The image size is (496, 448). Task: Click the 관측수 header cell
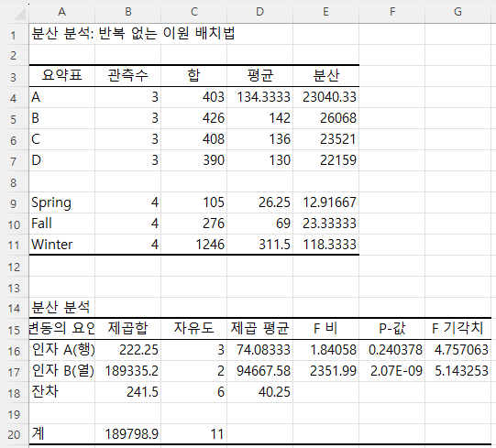pos(127,75)
